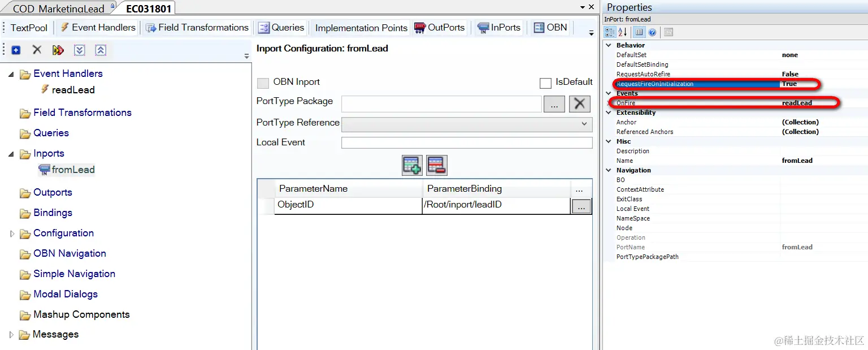
Task: Open the document tab list dropdown arrow
Action: [x=583, y=7]
